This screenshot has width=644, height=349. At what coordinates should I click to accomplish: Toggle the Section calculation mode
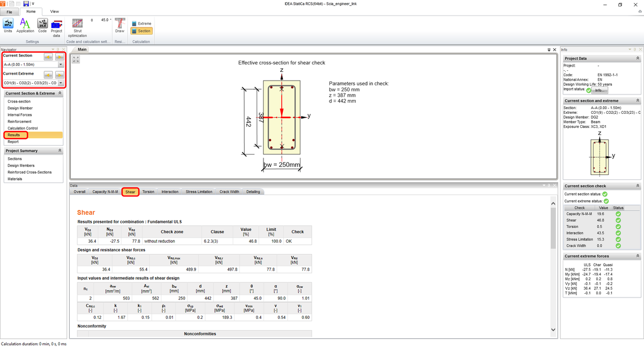click(141, 31)
